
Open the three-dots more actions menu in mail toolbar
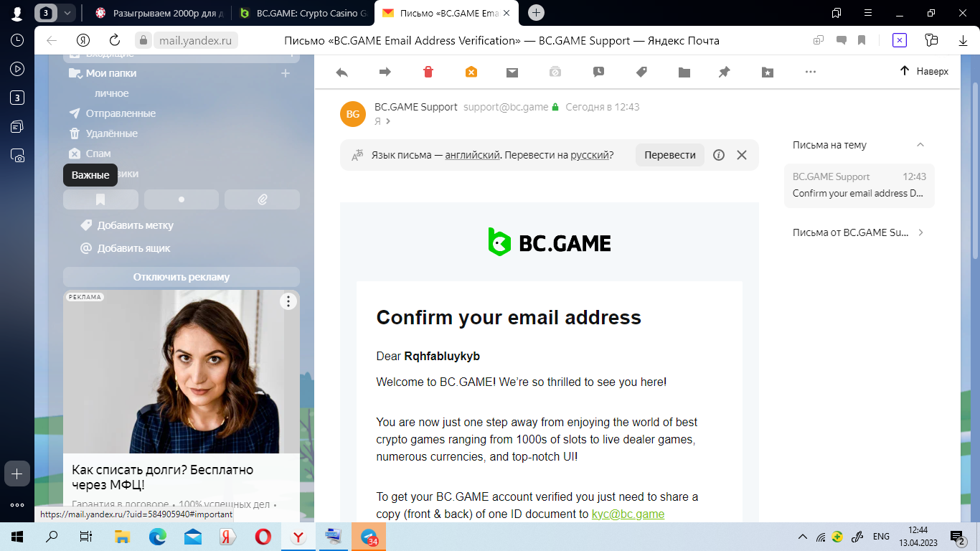[x=811, y=72]
